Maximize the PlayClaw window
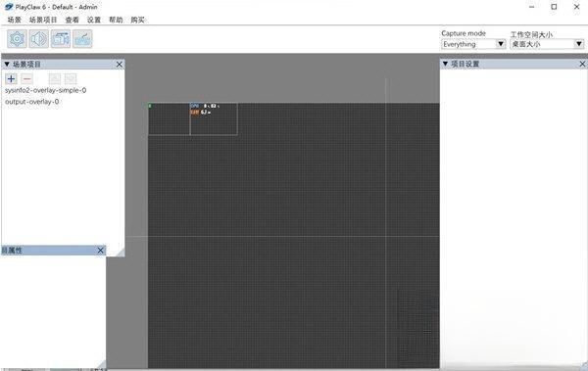The image size is (588, 371). pyautogui.click(x=554, y=7)
